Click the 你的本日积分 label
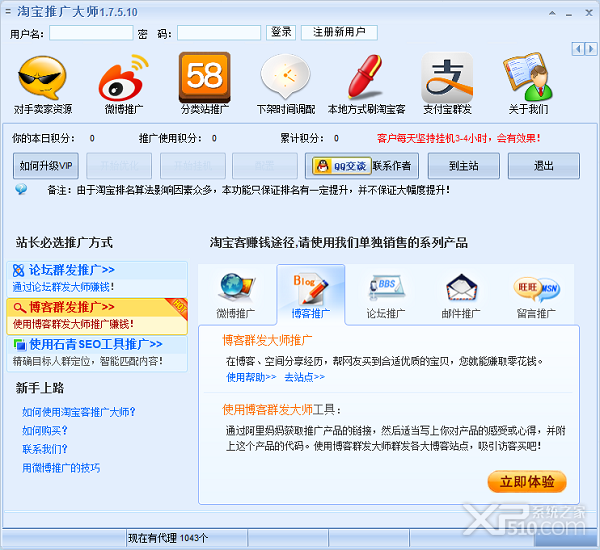This screenshot has height=550, width=600. click(x=43, y=139)
